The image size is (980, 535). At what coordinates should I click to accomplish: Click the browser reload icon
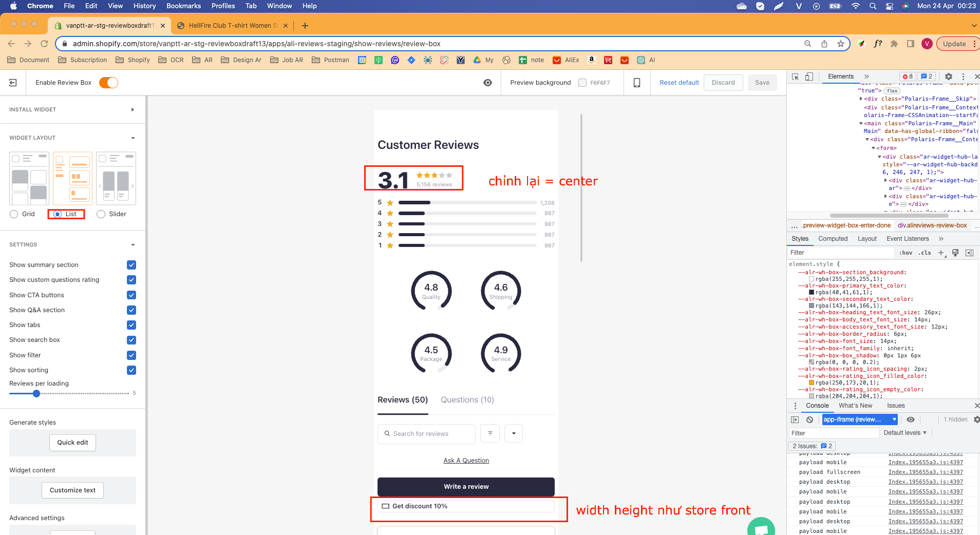coord(44,44)
